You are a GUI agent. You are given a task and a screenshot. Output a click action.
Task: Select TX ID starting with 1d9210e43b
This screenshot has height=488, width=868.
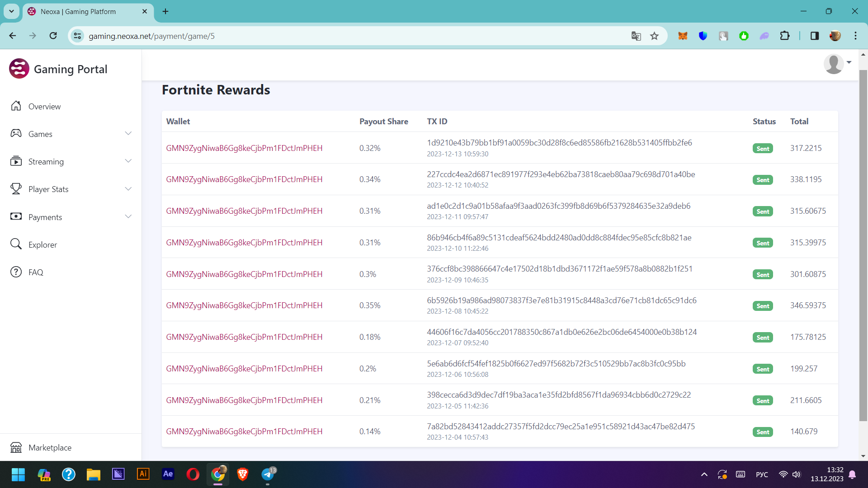[x=559, y=143]
